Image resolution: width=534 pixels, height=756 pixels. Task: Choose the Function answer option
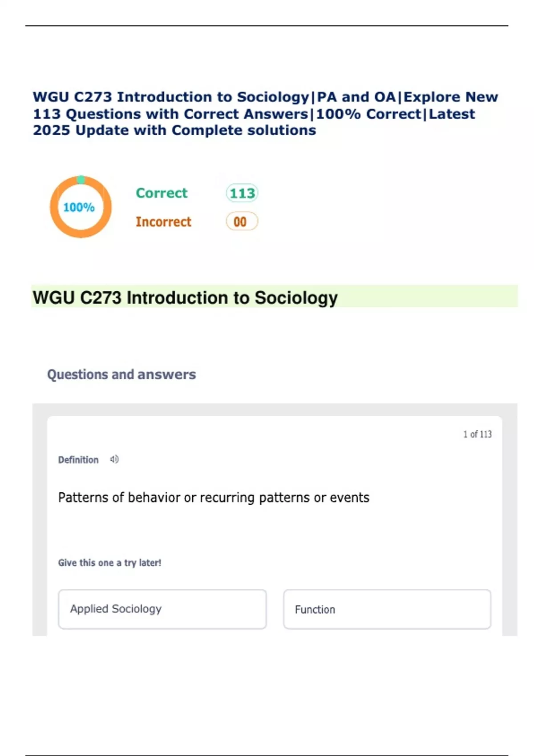(387, 609)
